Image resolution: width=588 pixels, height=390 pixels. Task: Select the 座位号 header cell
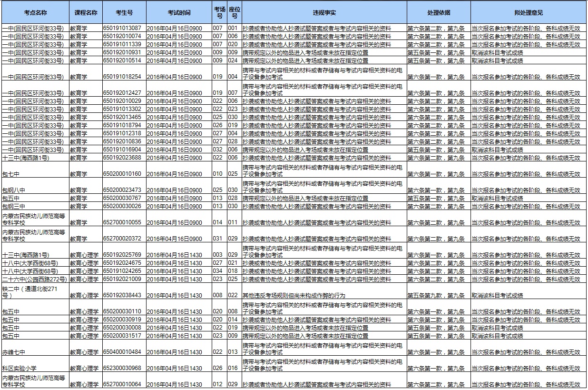tap(234, 13)
